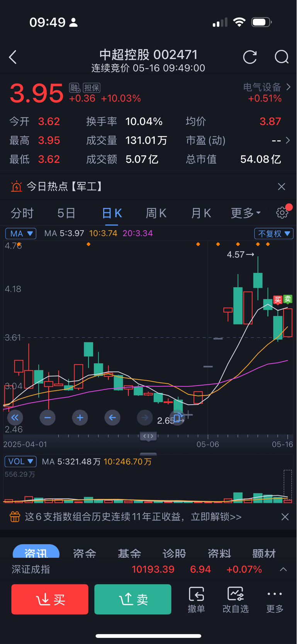
Task: Tap the 10193.39 index value
Action: pos(153,569)
